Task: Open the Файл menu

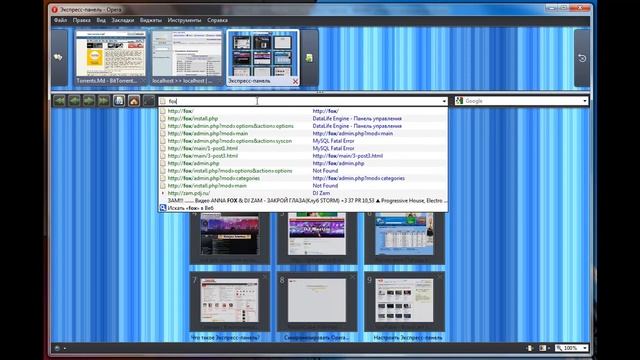Action: pyautogui.click(x=60, y=20)
